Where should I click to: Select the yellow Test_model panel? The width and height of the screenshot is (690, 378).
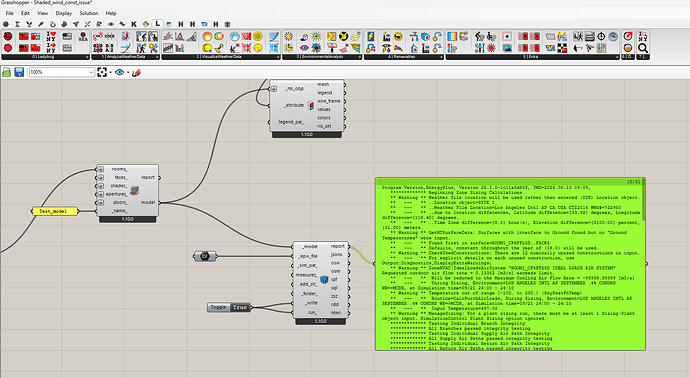55,211
